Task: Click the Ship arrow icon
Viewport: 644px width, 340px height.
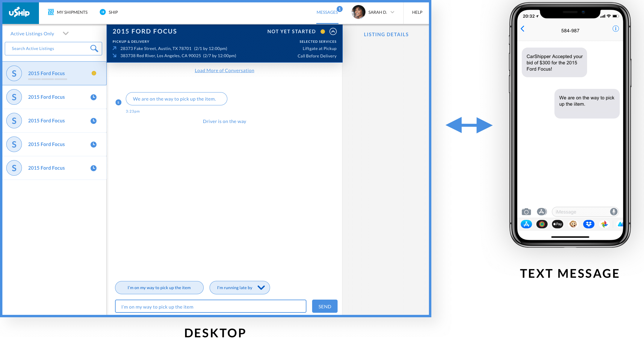Action: (103, 12)
